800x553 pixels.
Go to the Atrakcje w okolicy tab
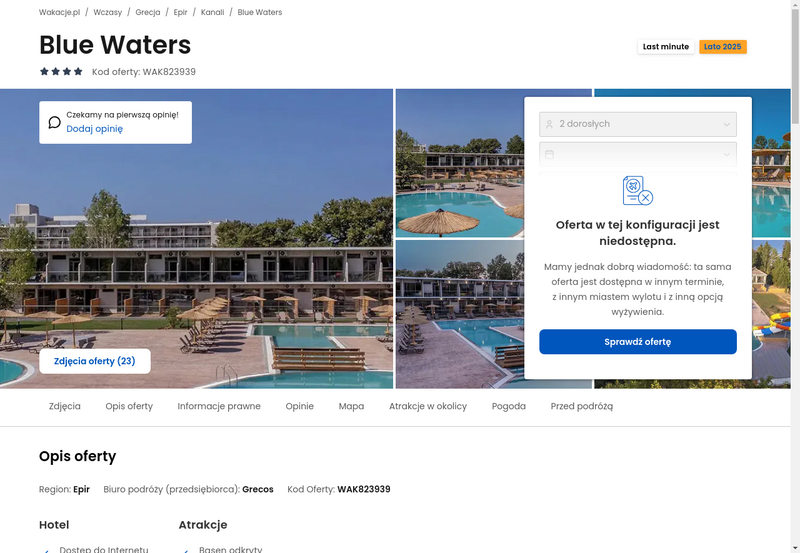pyautogui.click(x=428, y=406)
